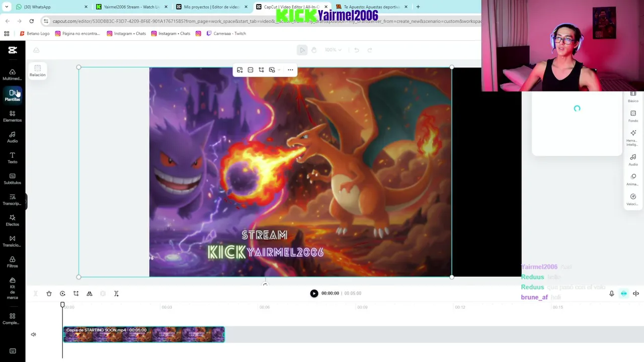Click crop icon in timeline toolbar
The height and width of the screenshot is (362, 644).
pyautogui.click(x=76, y=294)
